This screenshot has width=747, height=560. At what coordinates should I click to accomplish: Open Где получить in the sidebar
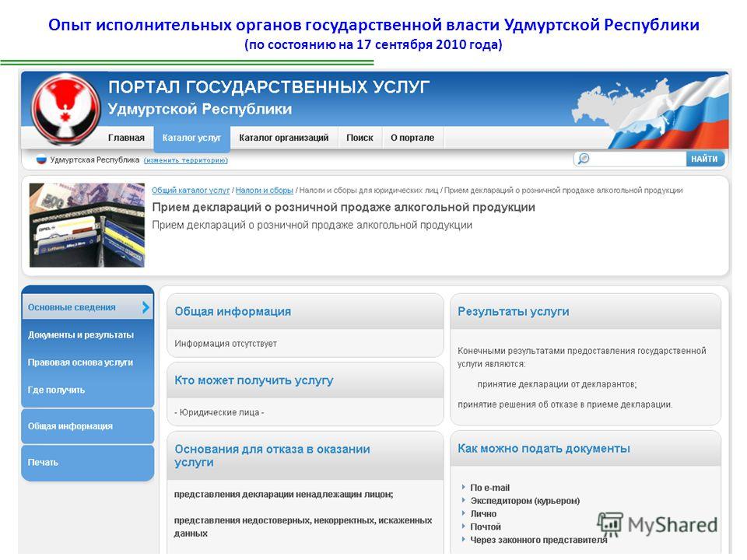(x=56, y=390)
